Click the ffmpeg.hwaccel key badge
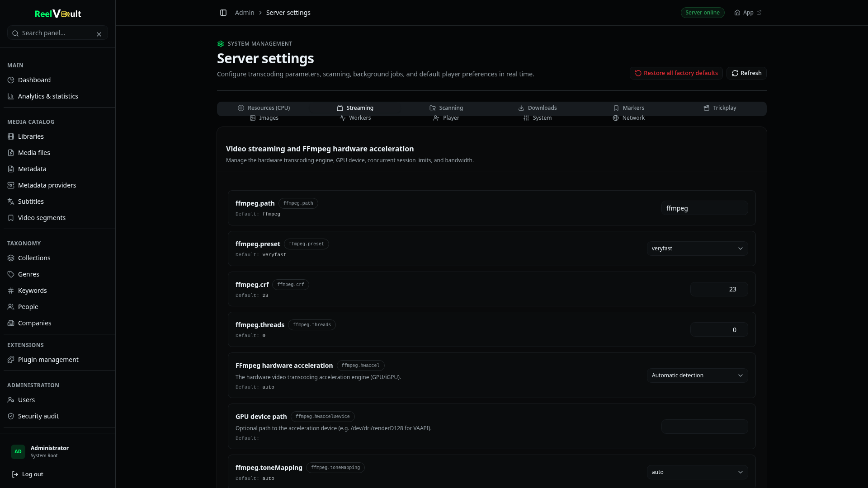 click(360, 366)
